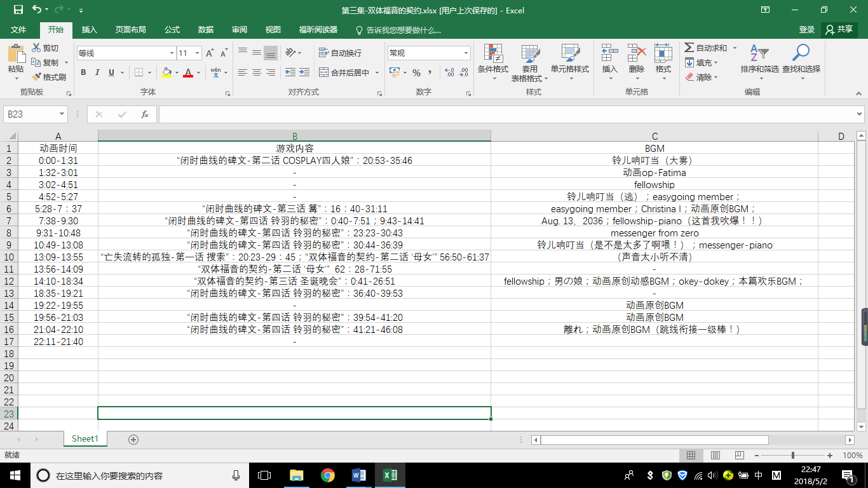This screenshot has width=868, height=488.
Task: Apply the yellow fill color bucket
Action: click(166, 72)
